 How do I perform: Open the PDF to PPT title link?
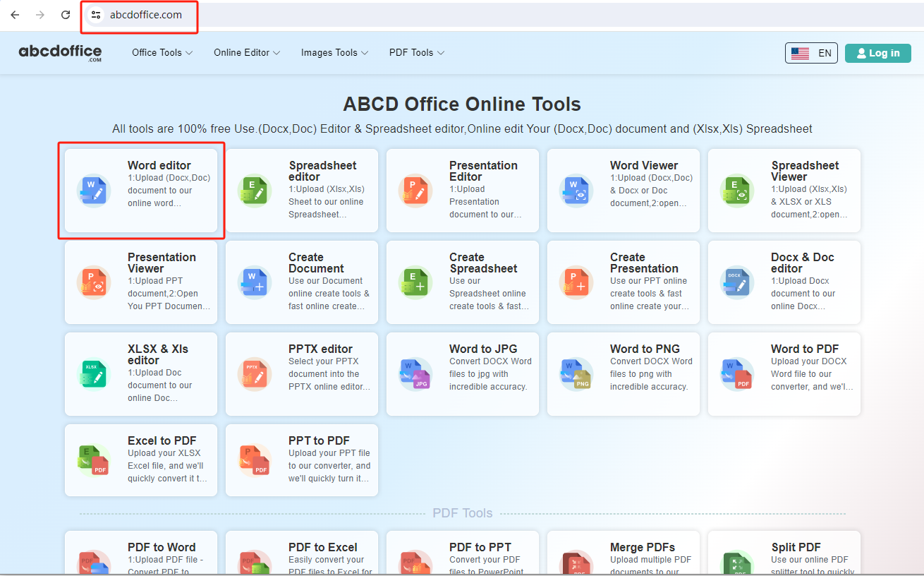[480, 548]
